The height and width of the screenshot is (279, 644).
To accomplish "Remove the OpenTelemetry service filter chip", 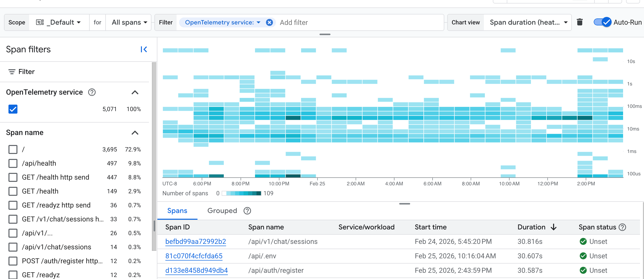I will 269,22.
